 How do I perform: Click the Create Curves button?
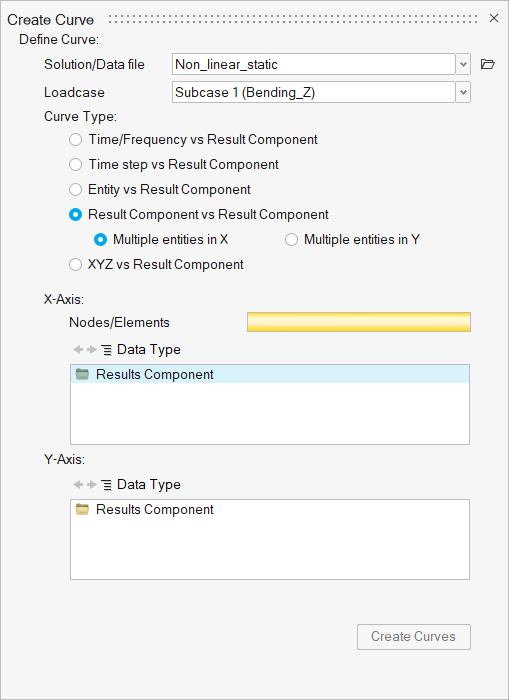coord(413,637)
